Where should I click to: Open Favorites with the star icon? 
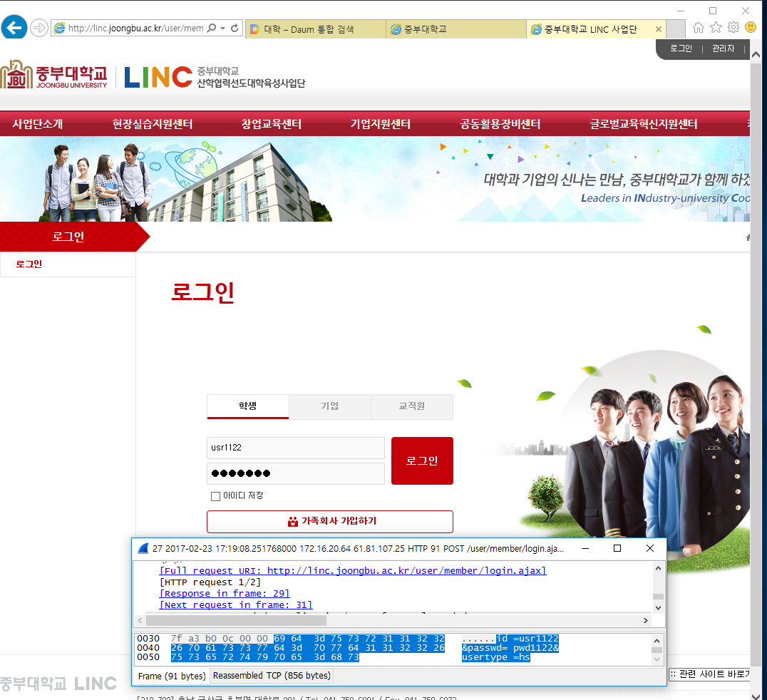click(x=716, y=28)
